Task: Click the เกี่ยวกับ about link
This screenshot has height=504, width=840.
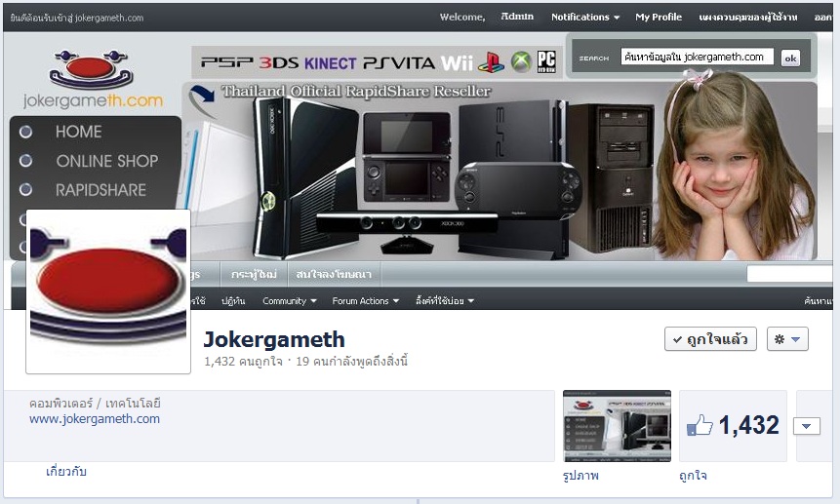Action: pyautogui.click(x=66, y=472)
